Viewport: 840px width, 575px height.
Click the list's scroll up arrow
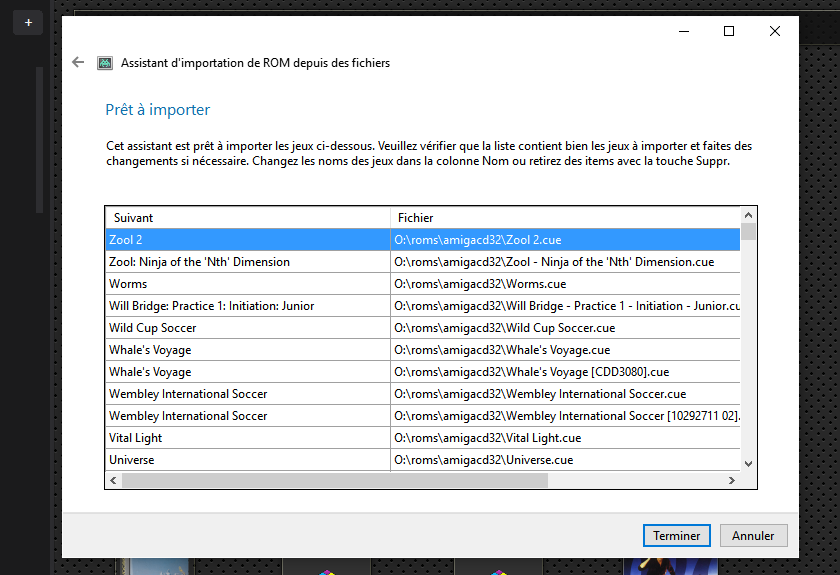(x=748, y=215)
